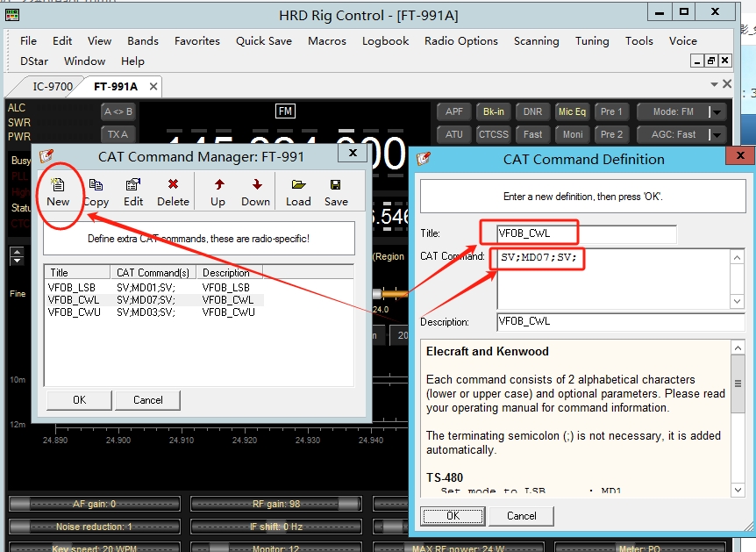This screenshot has height=552, width=756.
Task: Move command Up in list
Action: [x=218, y=192]
